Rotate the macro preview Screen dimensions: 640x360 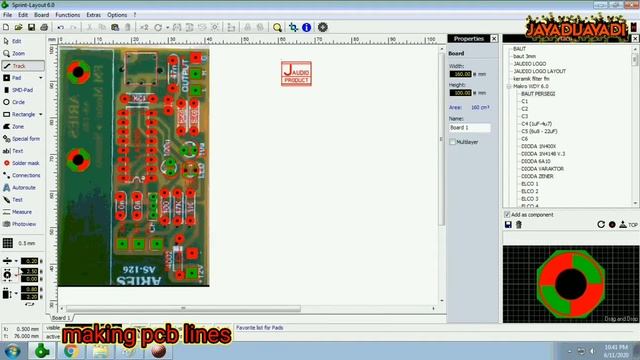(x=601, y=224)
